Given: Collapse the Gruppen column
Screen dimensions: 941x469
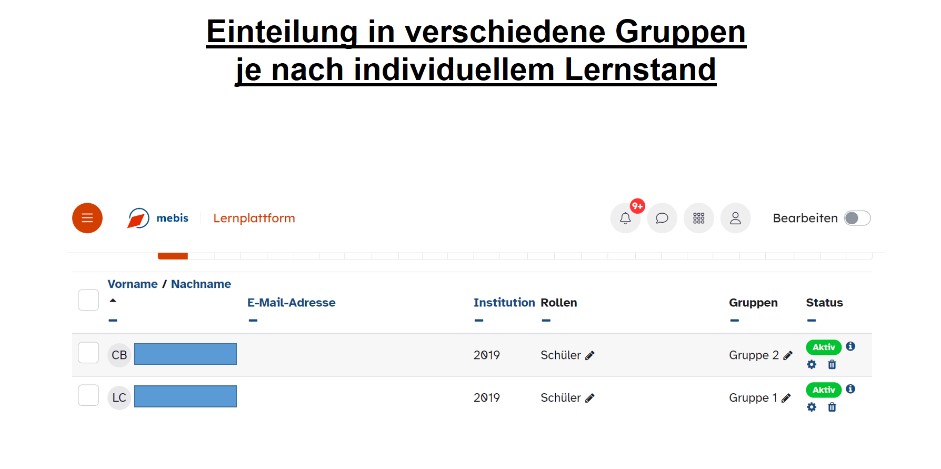Looking at the screenshot, I should click(734, 321).
